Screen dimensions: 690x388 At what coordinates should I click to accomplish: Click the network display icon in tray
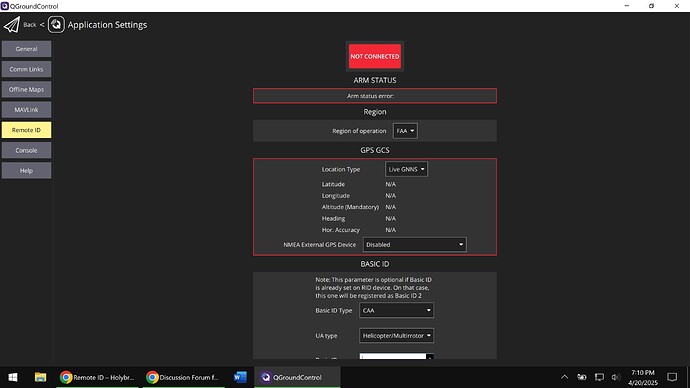[599, 377]
